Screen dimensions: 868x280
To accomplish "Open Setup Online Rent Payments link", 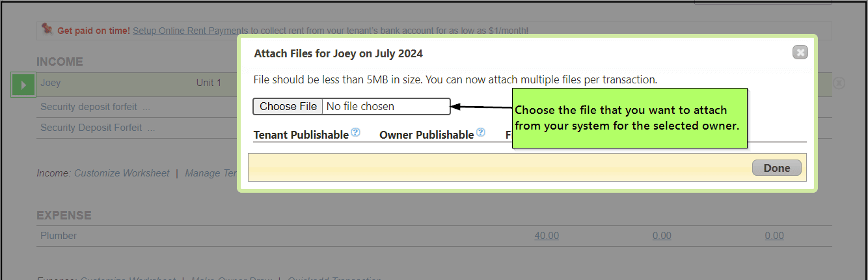I will coord(190,31).
